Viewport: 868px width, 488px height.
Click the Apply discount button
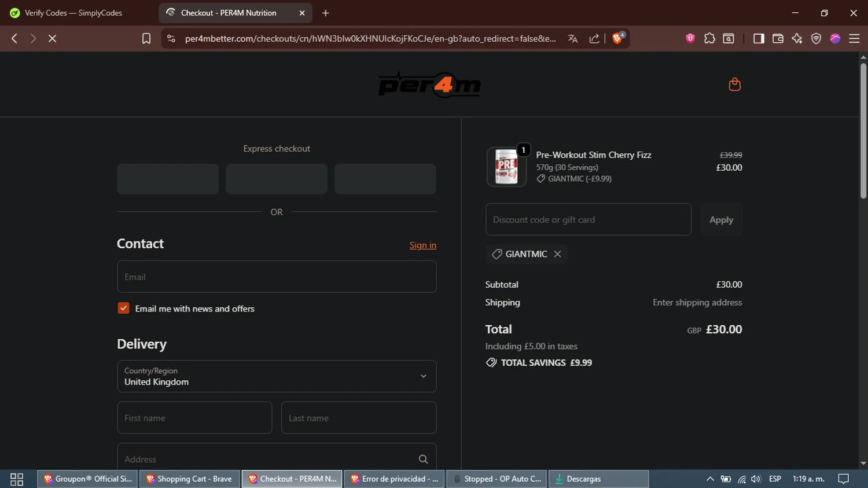click(721, 219)
